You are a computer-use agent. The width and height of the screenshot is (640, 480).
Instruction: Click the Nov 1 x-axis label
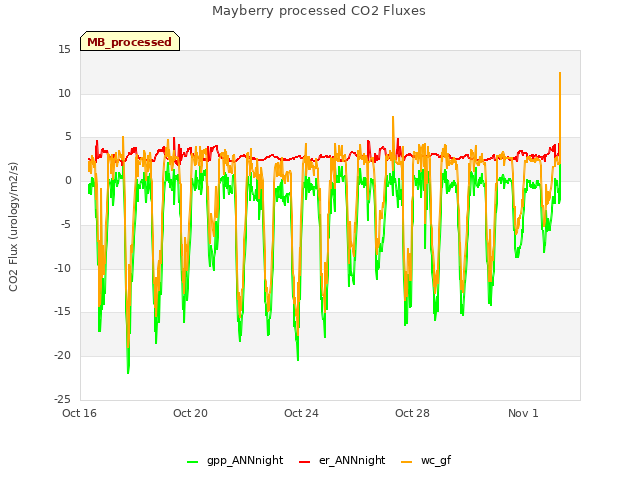pos(523,413)
